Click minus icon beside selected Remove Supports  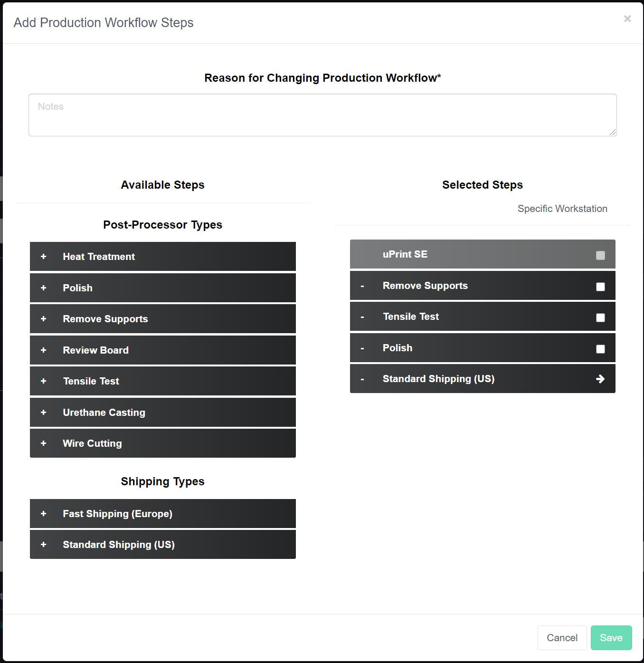(362, 286)
